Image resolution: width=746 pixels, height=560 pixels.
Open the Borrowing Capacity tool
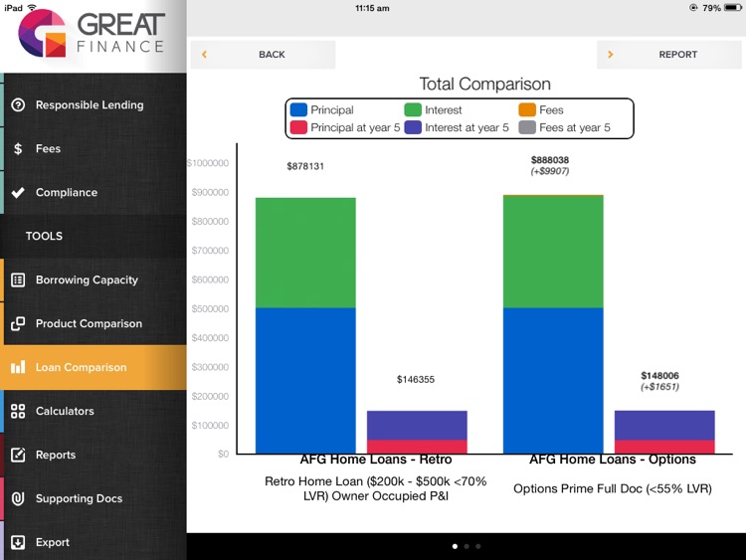[93, 280]
